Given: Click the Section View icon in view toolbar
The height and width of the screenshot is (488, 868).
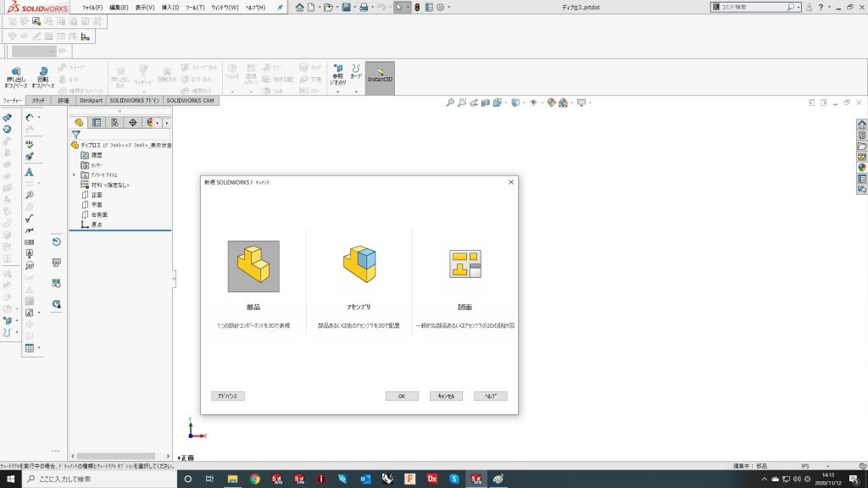Looking at the screenshot, I should click(486, 103).
